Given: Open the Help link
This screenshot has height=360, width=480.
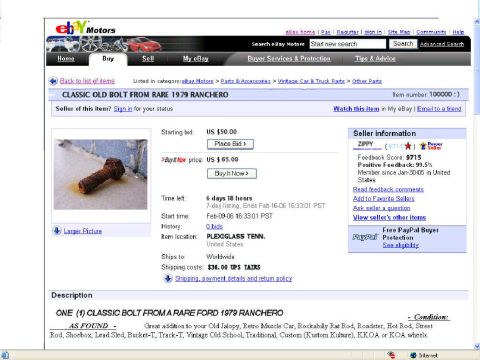Looking at the screenshot, I should pos(458,32).
